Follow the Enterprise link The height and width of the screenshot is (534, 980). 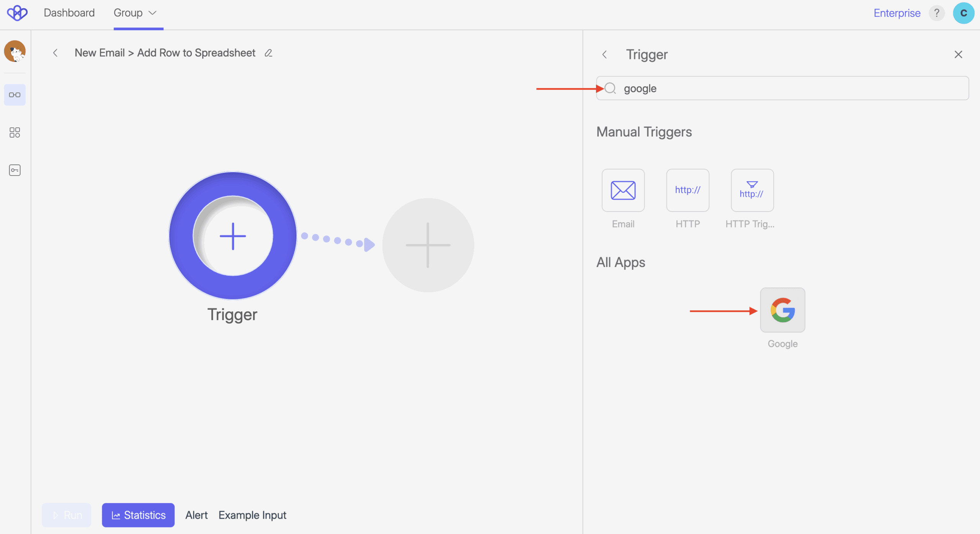pyautogui.click(x=897, y=13)
